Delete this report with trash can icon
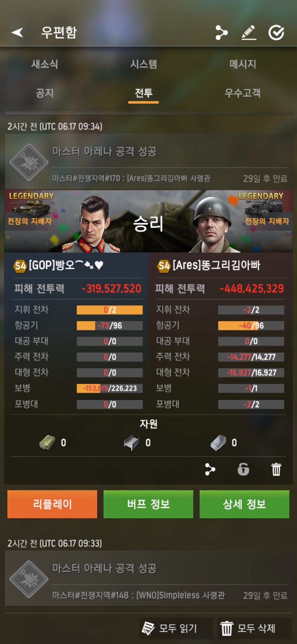This screenshot has height=644, width=297. pos(276,469)
